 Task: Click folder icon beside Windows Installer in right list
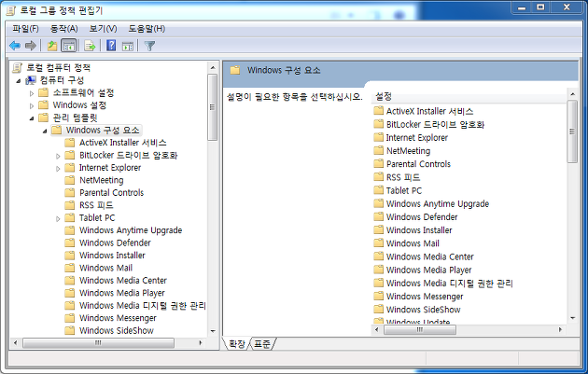click(x=379, y=230)
